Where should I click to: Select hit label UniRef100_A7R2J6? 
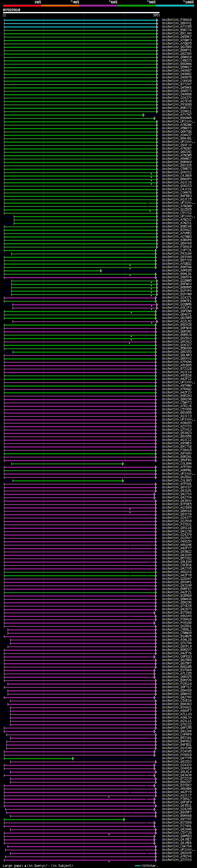point(177,406)
